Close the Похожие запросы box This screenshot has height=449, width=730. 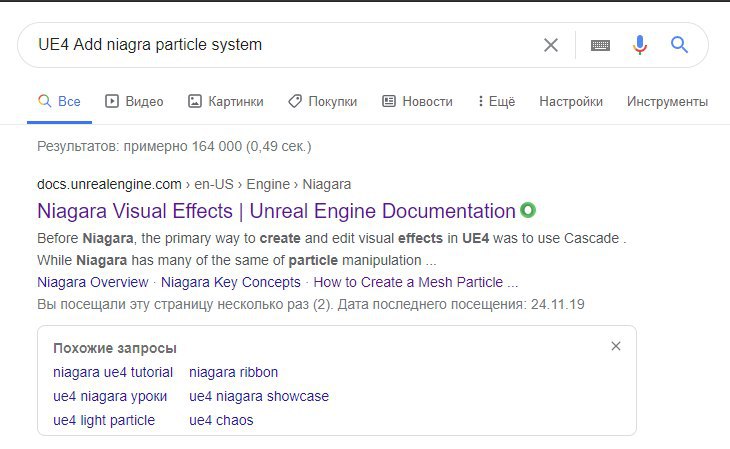pyautogui.click(x=615, y=346)
